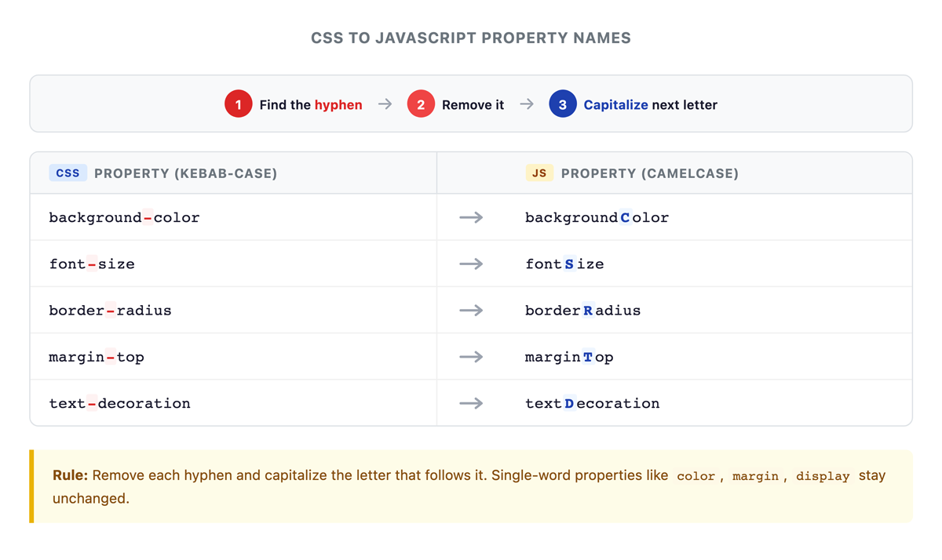Click the highlighted hyphen in background-color
The width and height of the screenshot is (942, 560).
[x=148, y=217]
